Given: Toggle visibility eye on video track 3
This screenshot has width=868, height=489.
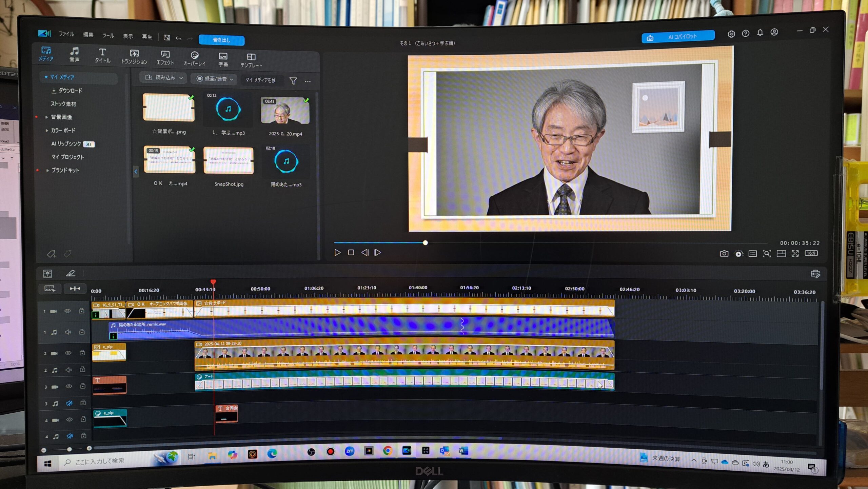Looking at the screenshot, I should click(x=69, y=386).
